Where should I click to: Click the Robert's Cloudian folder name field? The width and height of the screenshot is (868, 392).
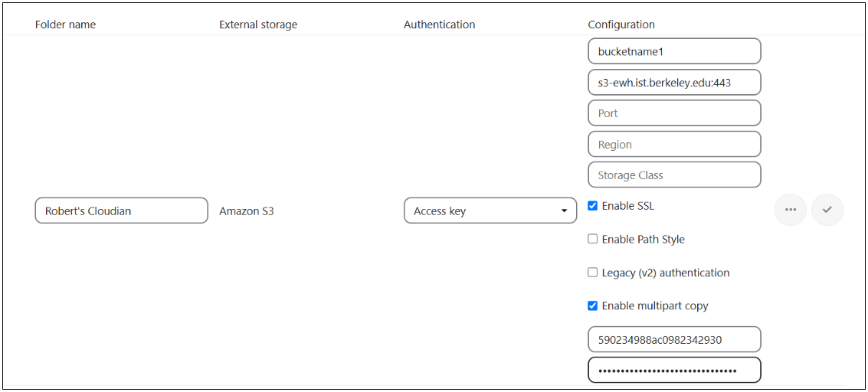[121, 211]
